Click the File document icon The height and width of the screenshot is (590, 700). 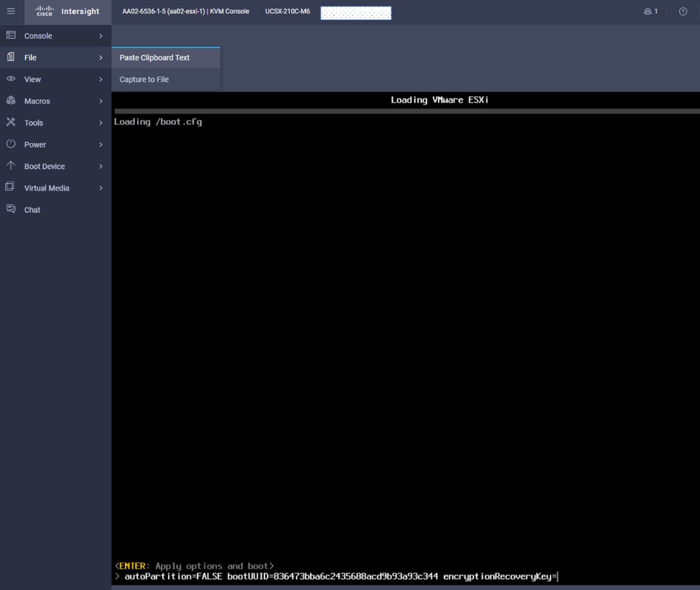click(11, 57)
